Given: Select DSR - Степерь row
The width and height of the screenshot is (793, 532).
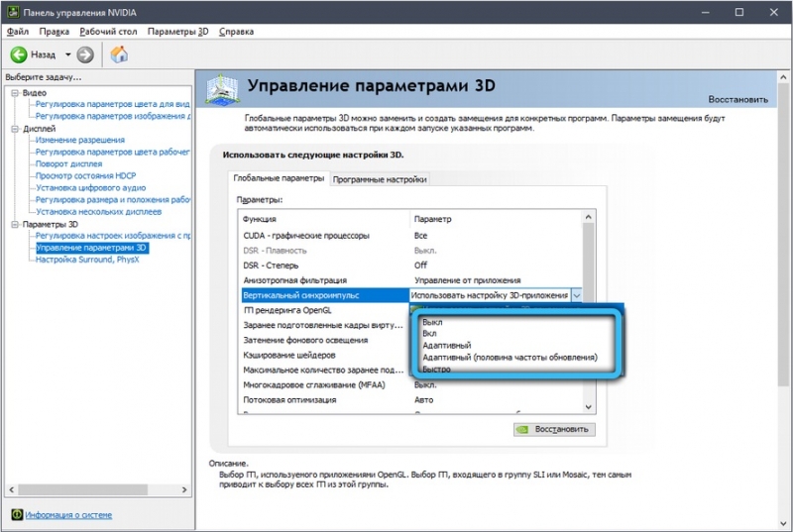Looking at the screenshot, I should pyautogui.click(x=410, y=266).
